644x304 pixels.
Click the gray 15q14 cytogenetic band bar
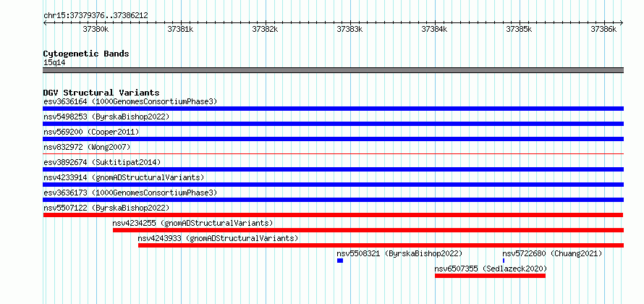(x=333, y=70)
